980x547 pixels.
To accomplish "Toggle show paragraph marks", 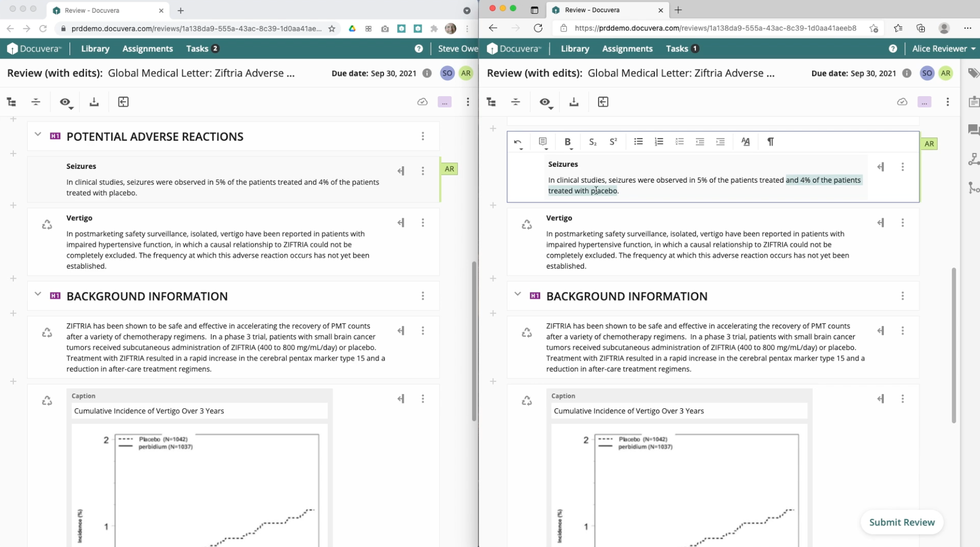I will pos(770,142).
